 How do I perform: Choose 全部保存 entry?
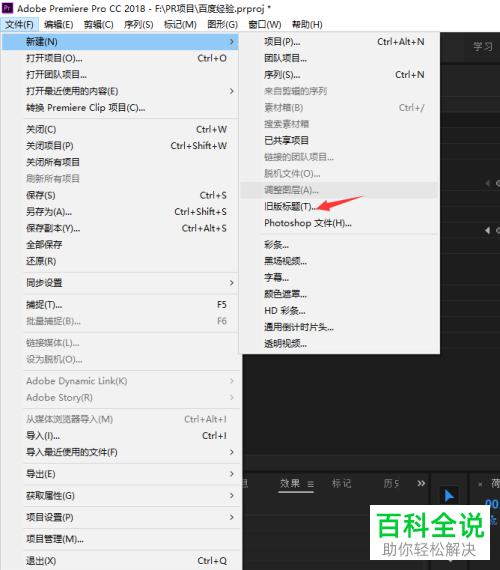pyautogui.click(x=120, y=245)
